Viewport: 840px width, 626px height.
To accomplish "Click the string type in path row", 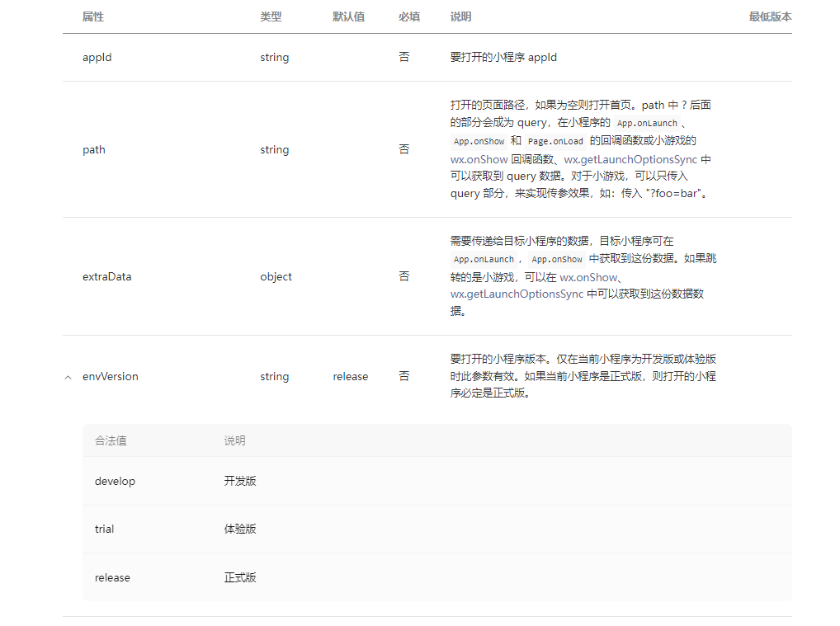I will pos(274,150).
